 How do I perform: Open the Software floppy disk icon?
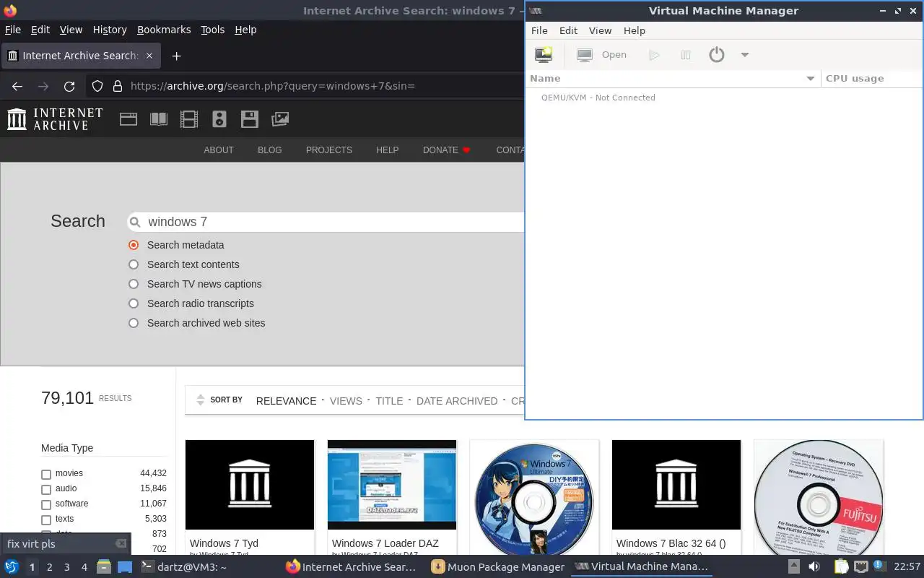[250, 119]
